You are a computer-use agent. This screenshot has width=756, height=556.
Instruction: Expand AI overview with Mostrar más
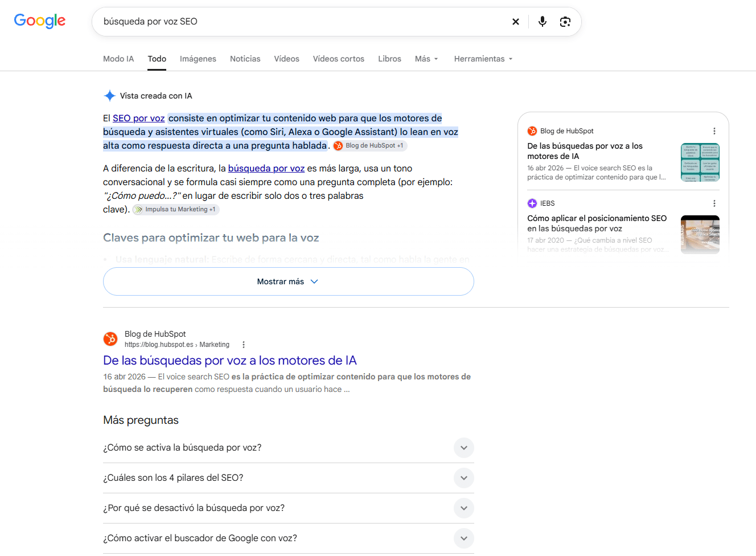[x=289, y=281]
